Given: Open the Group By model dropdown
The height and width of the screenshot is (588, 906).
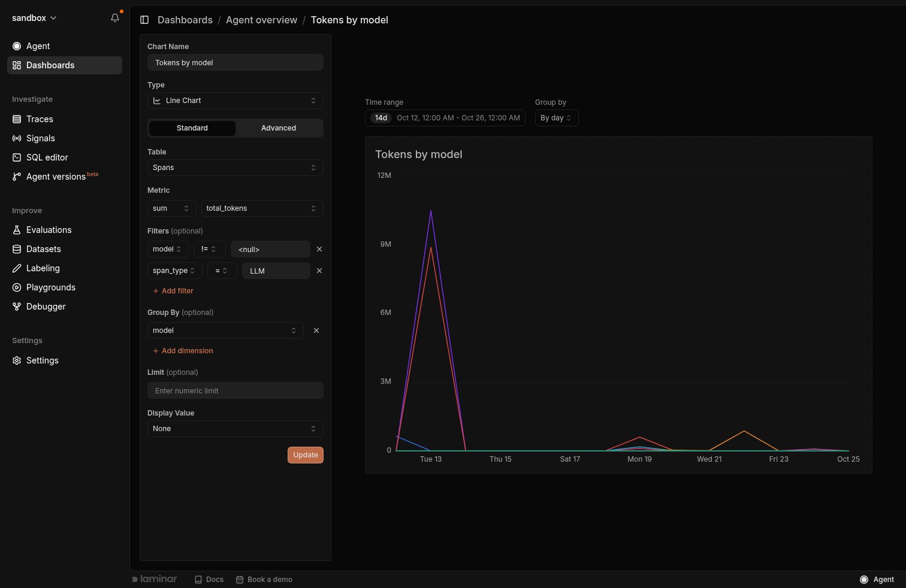Looking at the screenshot, I should tap(225, 331).
